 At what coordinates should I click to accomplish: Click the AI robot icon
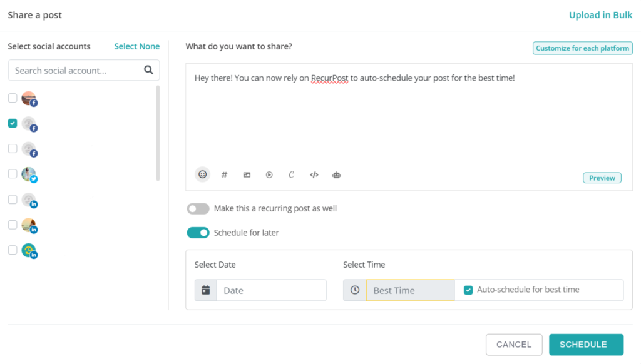336,175
